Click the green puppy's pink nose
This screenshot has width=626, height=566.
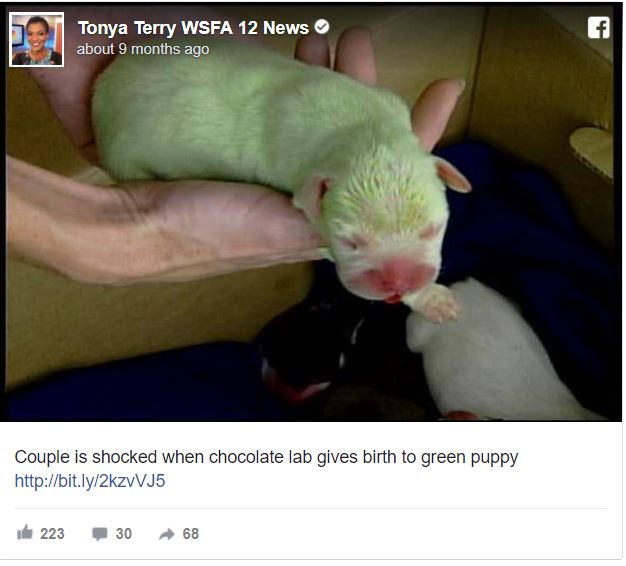pos(395,277)
